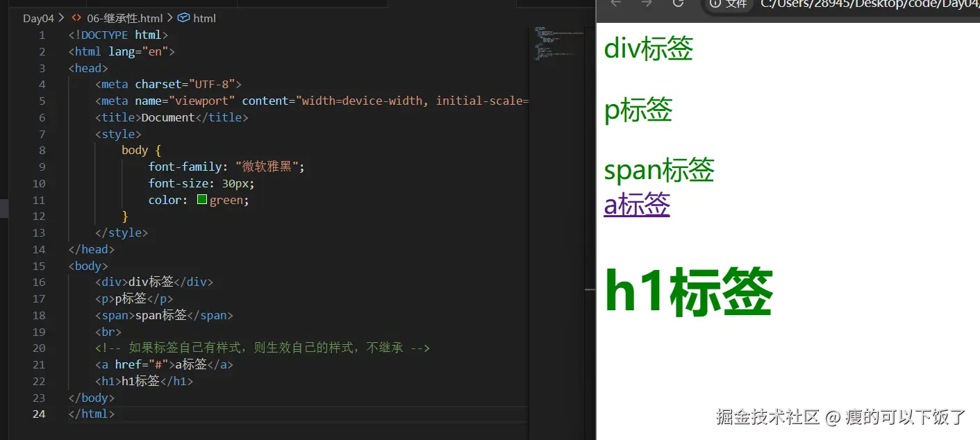Click the font-family 微软雅黑 declaration

point(226,167)
